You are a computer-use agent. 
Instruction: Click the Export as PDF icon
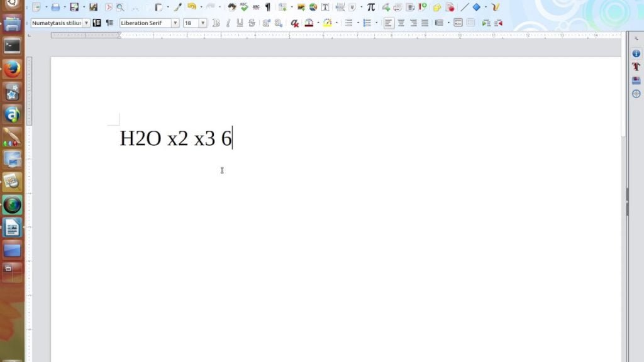tap(108, 8)
